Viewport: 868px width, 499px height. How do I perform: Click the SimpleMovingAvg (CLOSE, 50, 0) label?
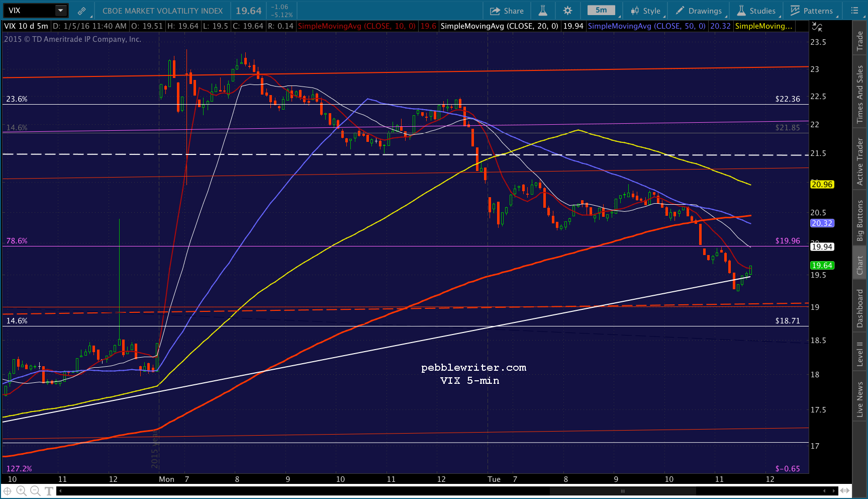[x=647, y=26]
